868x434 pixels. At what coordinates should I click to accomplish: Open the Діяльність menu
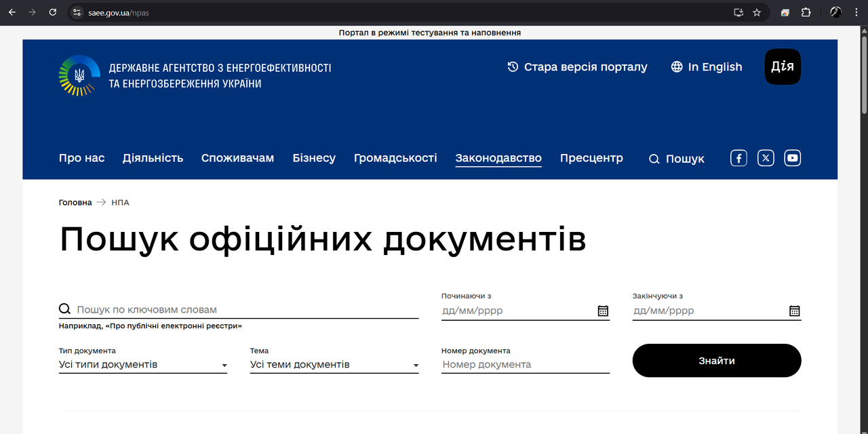[x=153, y=158]
